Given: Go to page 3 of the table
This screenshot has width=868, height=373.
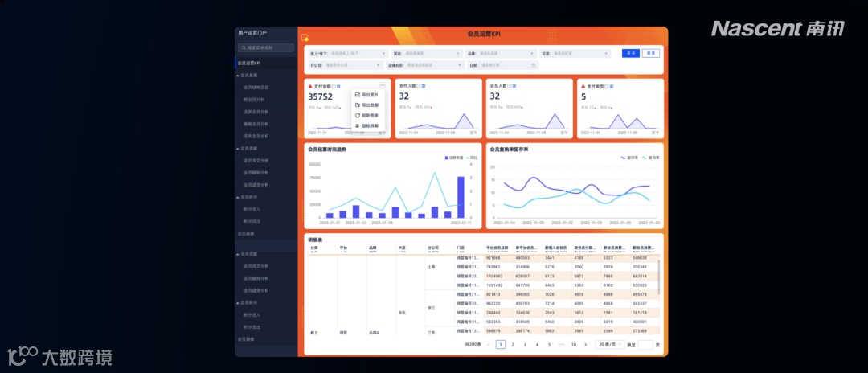Looking at the screenshot, I should [x=525, y=345].
